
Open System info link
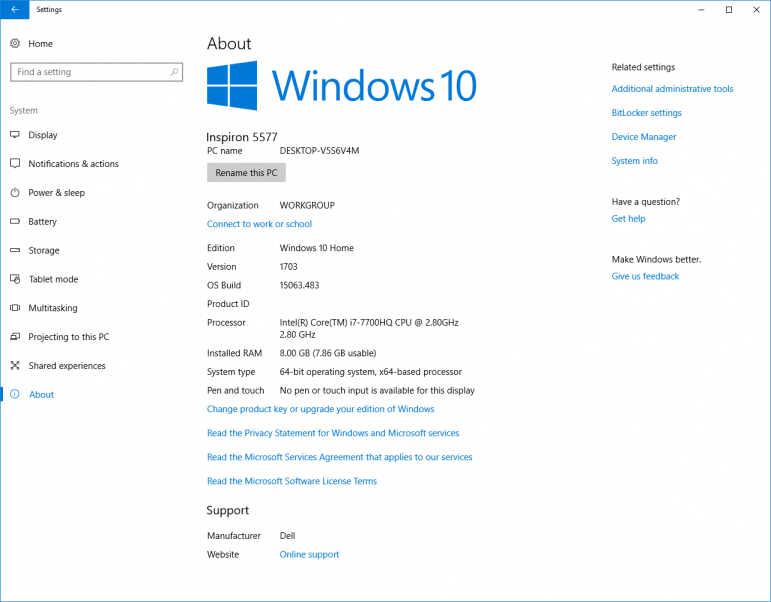(x=634, y=161)
